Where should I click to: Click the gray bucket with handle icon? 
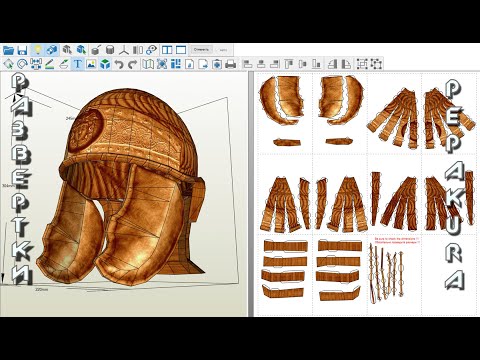(96, 50)
